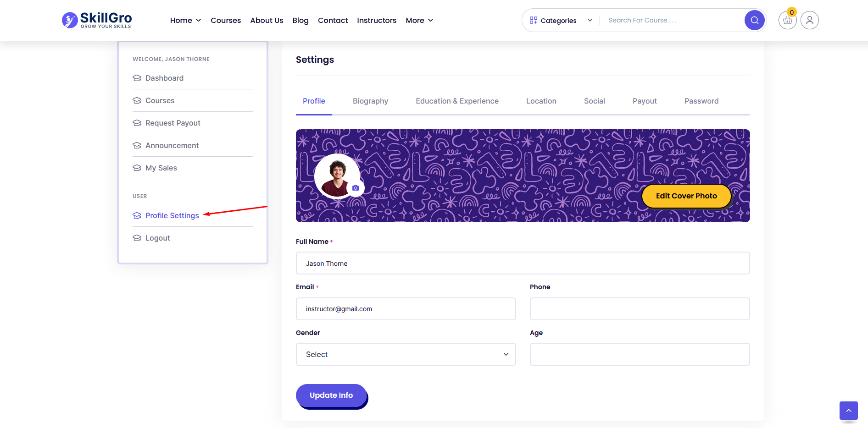Click the My Sales sidebar icon
The height and width of the screenshot is (428, 868).
click(137, 168)
